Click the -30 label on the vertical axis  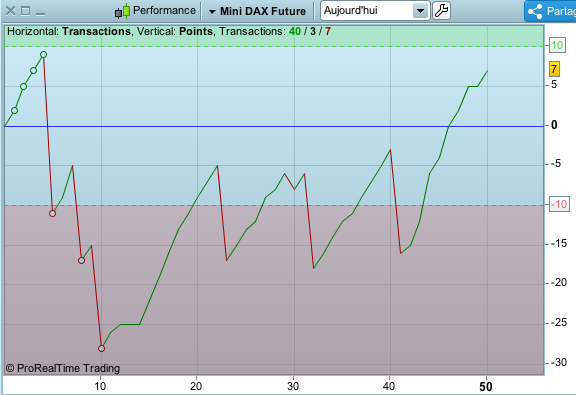tap(558, 362)
